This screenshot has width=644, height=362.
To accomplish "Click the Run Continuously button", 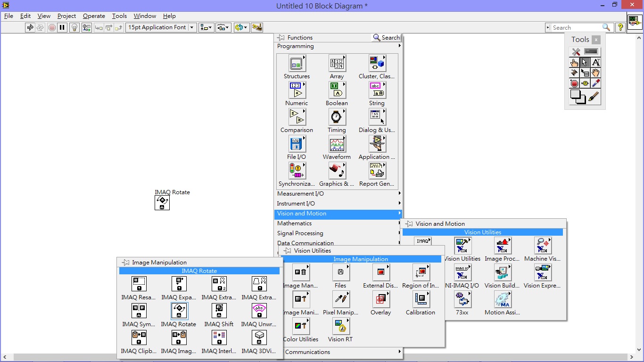I will tap(41, 27).
